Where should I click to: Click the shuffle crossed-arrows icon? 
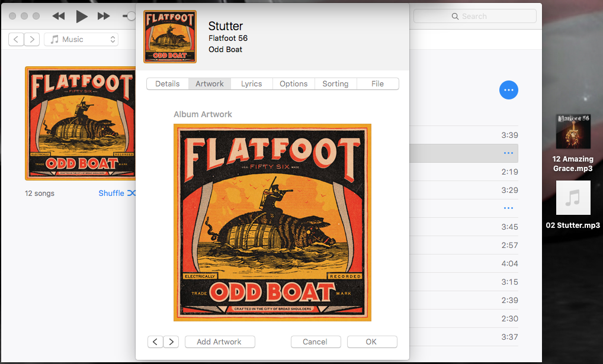coord(131,193)
